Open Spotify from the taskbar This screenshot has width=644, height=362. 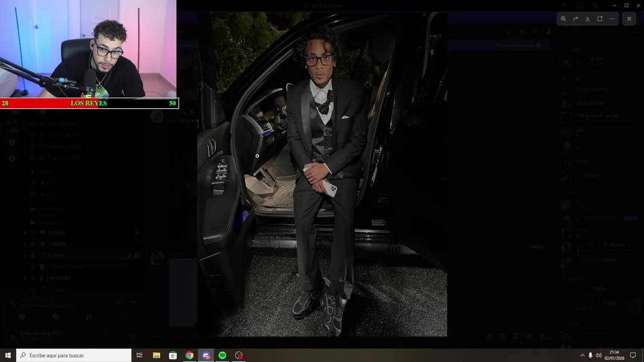(222, 355)
